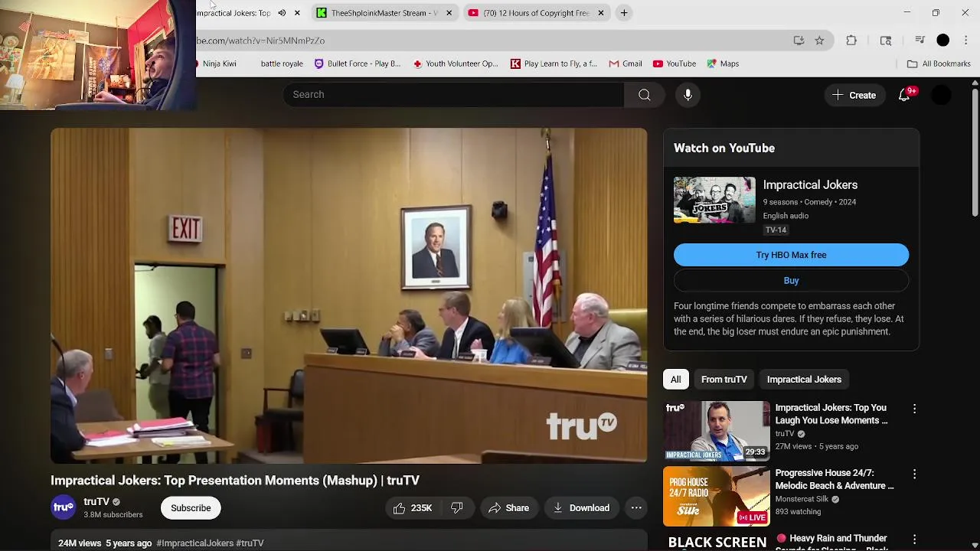980x551 pixels.
Task: Open the Bullet Force bookmark
Action: pos(358,64)
